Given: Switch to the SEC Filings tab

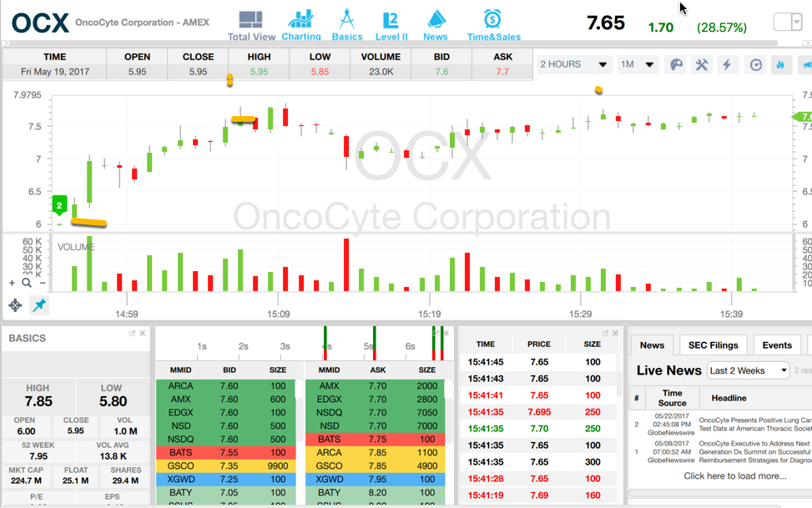Looking at the screenshot, I should click(713, 345).
